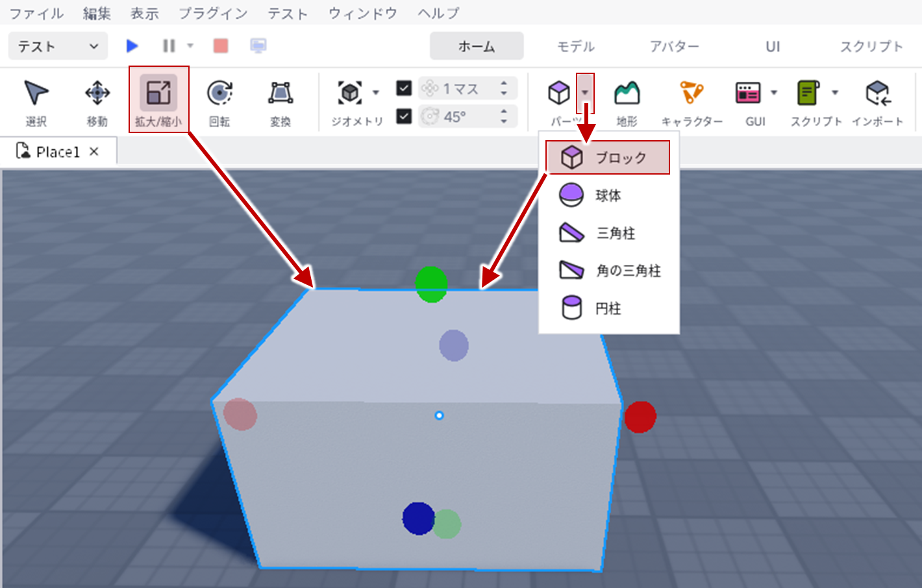The height and width of the screenshot is (588, 922).
Task: Choose 角の三角柱 from the parts menu
Action: [608, 271]
